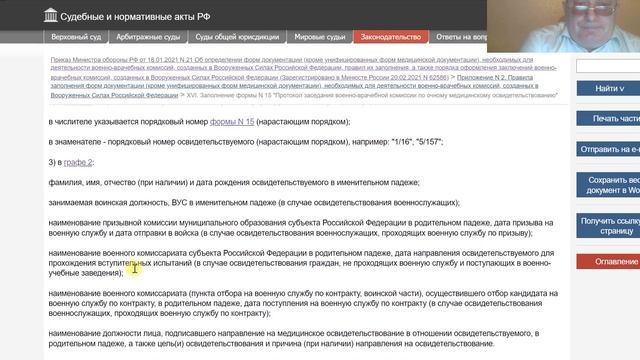
Task: Click the paragraph starting 'в числителе указывается'
Action: coord(199,122)
